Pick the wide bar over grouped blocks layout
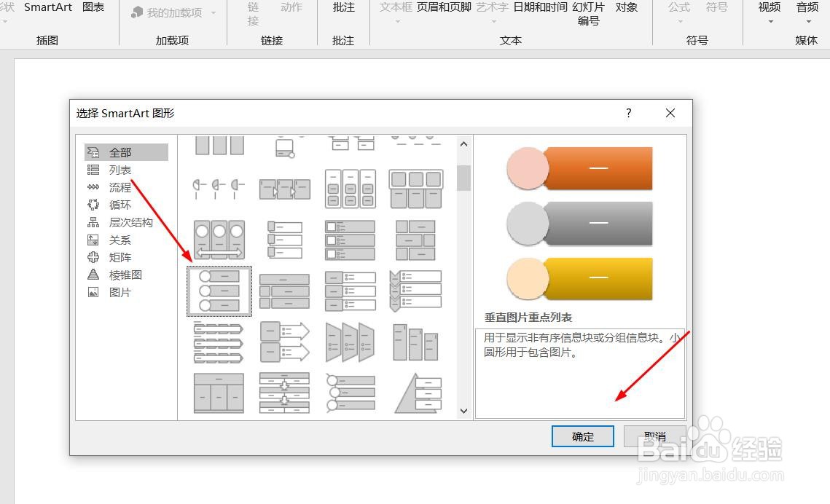 tap(285, 291)
